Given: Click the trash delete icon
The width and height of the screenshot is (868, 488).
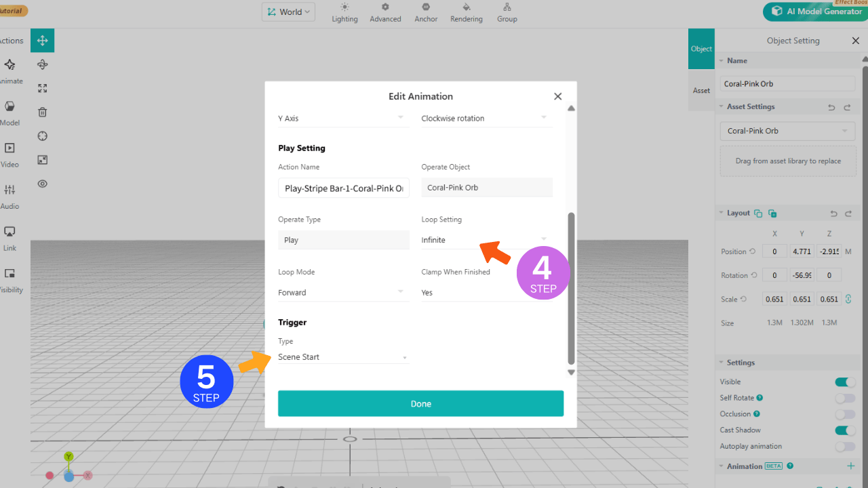Looking at the screenshot, I should (x=42, y=113).
